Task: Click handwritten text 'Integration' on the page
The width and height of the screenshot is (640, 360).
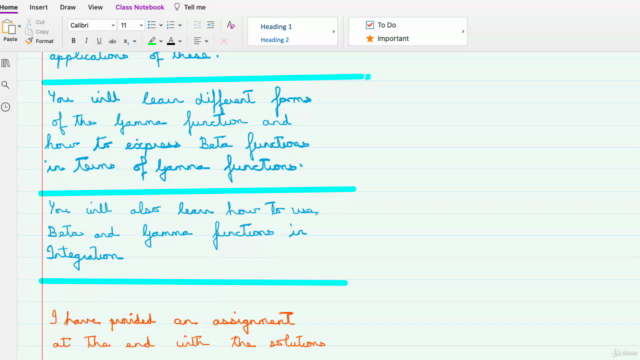Action: pos(85,256)
